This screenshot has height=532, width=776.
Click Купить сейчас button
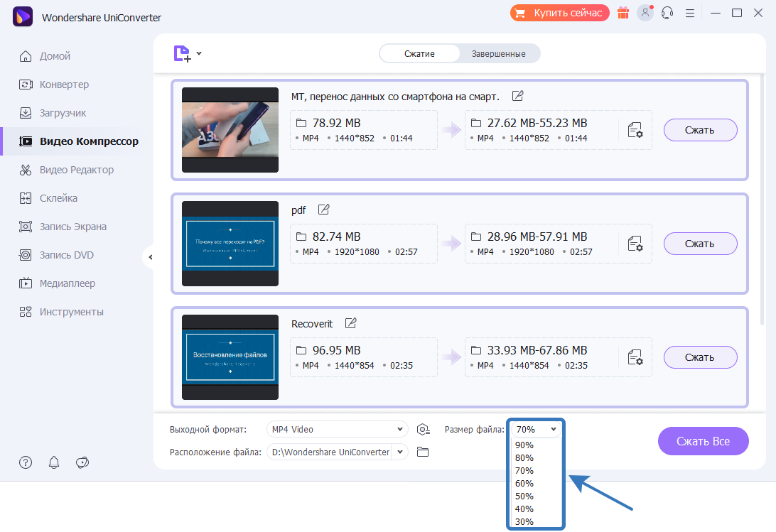pos(560,13)
